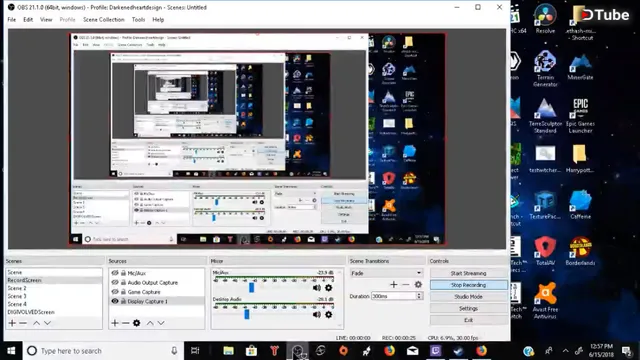Adjust the Mic/Aux volume slider handle
Screen dimensions: 640x360
(x=251, y=287)
